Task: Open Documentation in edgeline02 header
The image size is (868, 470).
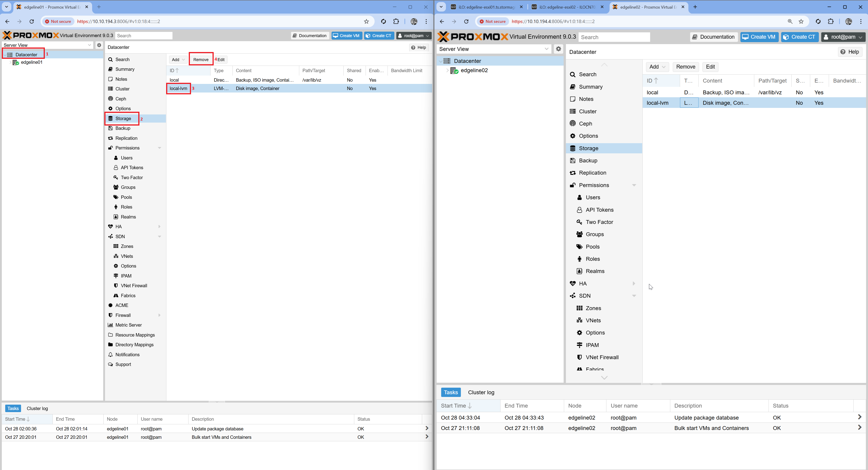Action: coord(714,37)
